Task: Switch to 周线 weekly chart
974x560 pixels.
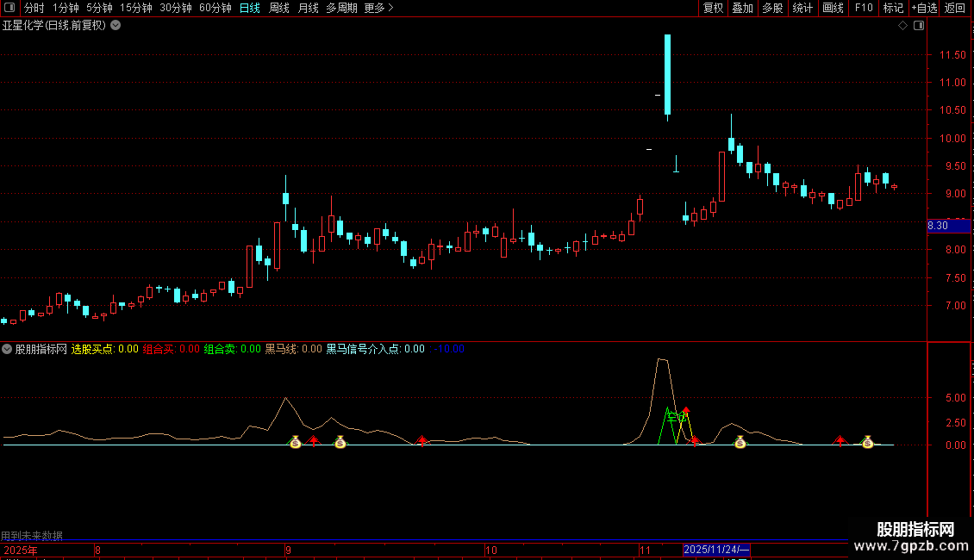Action: pos(279,8)
